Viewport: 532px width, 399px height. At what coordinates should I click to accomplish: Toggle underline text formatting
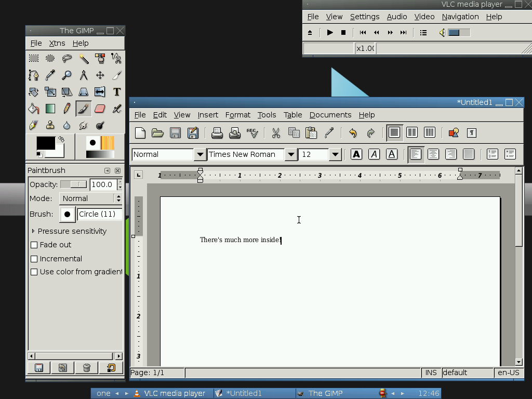click(x=392, y=154)
